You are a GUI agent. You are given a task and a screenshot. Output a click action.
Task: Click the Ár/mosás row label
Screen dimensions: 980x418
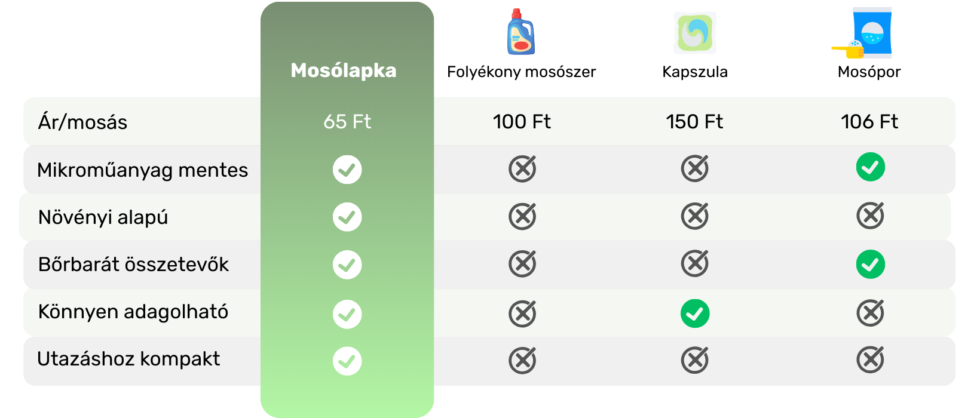(x=83, y=122)
